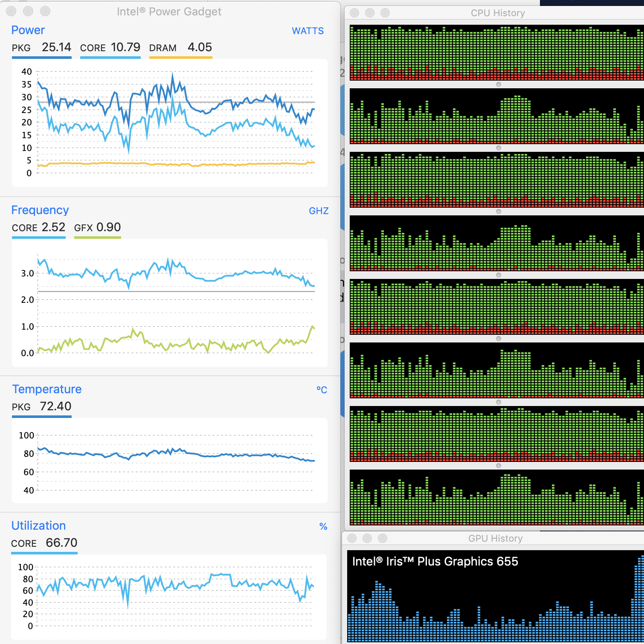Close the CPU History window

click(x=354, y=13)
